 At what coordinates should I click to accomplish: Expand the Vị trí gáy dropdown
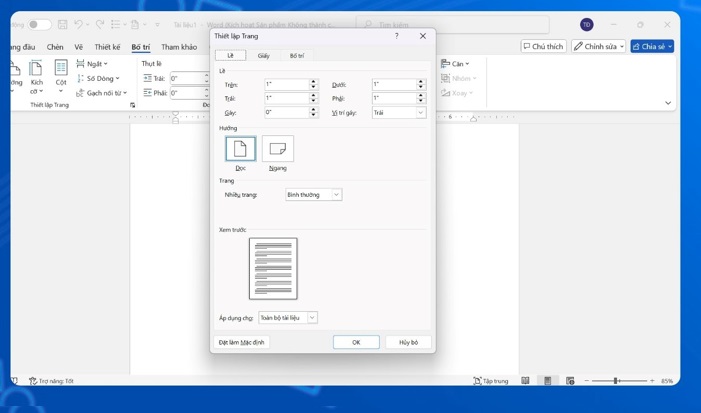click(x=399, y=113)
